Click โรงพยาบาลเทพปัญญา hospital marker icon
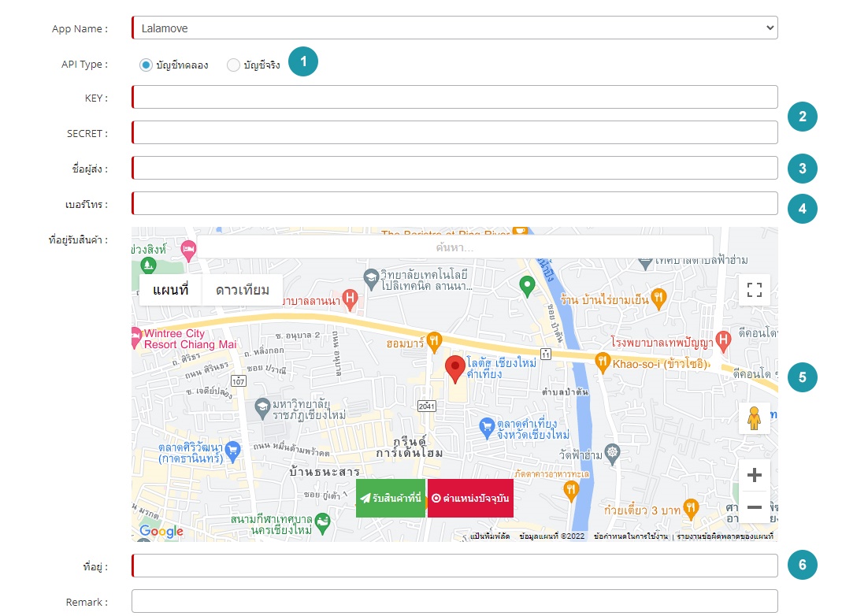The height and width of the screenshot is (616, 868). point(723,340)
